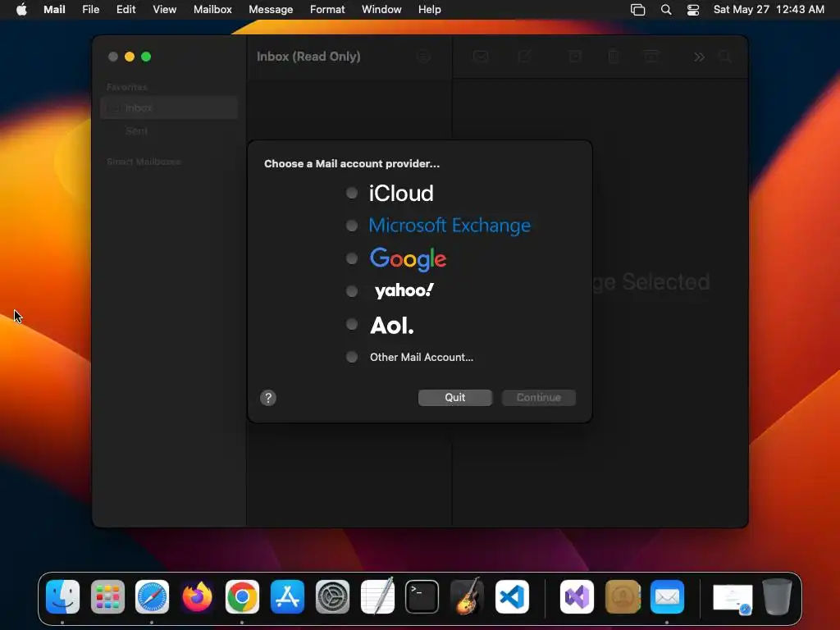Open the Message menu

click(x=271, y=10)
